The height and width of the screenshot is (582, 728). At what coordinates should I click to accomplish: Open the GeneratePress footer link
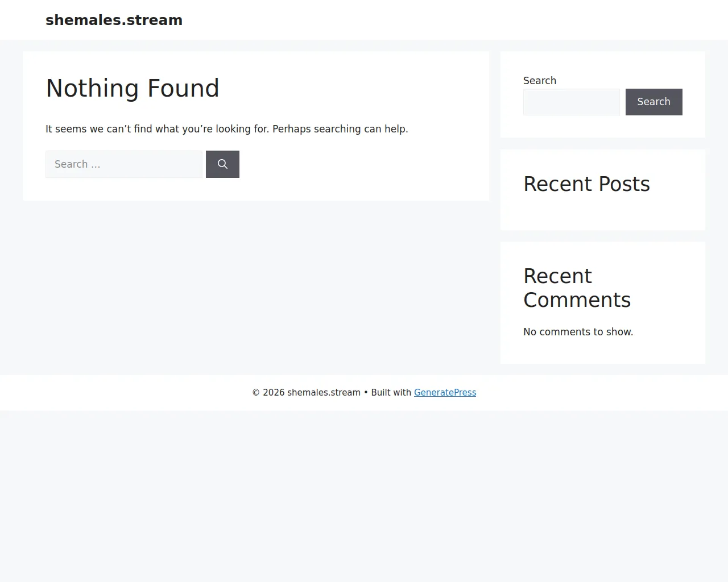click(x=445, y=393)
